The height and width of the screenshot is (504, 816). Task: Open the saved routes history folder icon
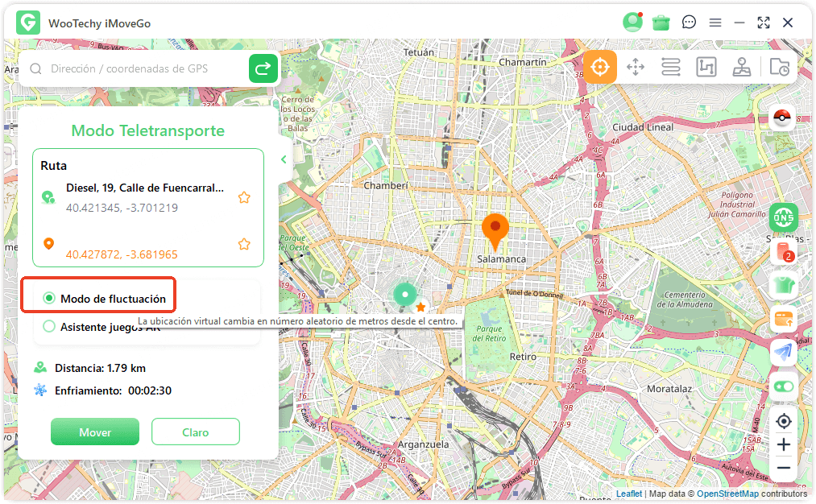779,67
